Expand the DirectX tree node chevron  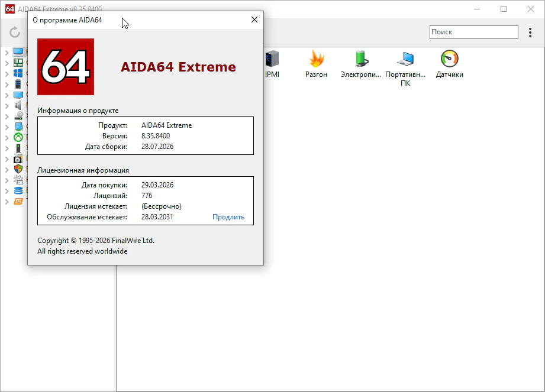click(x=7, y=138)
